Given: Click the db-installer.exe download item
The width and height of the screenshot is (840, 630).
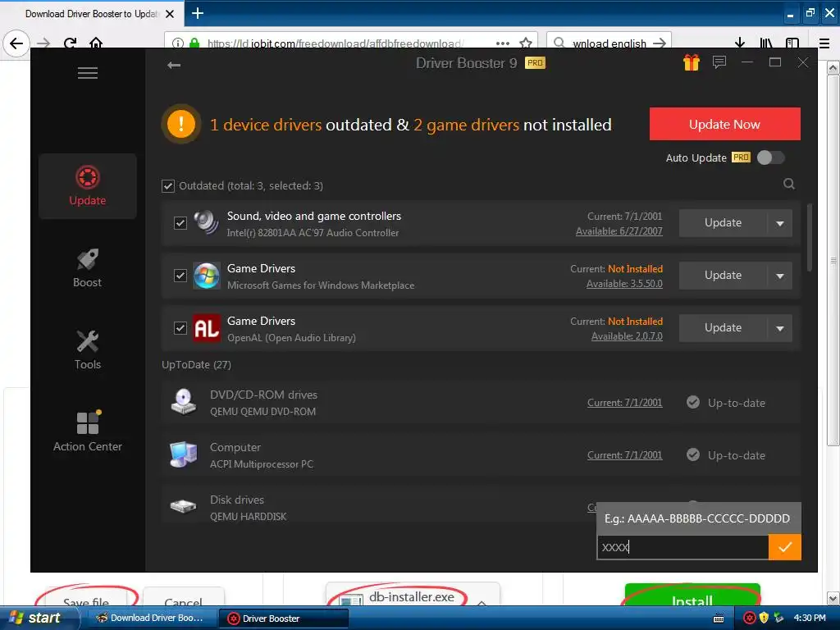Looking at the screenshot, I should pyautogui.click(x=413, y=596).
